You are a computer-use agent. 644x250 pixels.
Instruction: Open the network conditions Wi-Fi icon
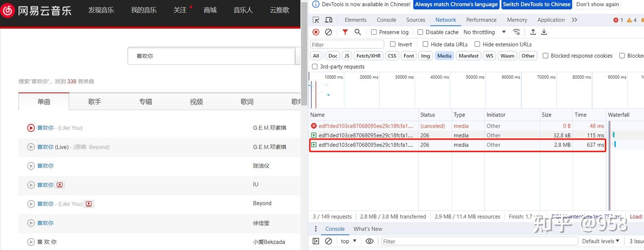(517, 32)
